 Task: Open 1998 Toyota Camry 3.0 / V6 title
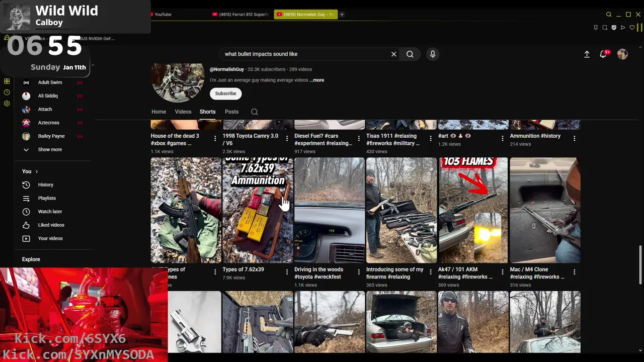click(x=251, y=139)
